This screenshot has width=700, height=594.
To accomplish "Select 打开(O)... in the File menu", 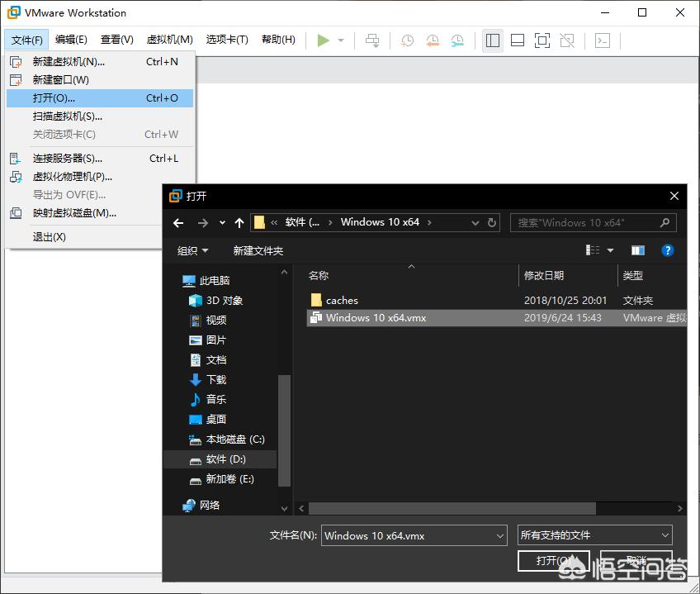I will pyautogui.click(x=100, y=97).
